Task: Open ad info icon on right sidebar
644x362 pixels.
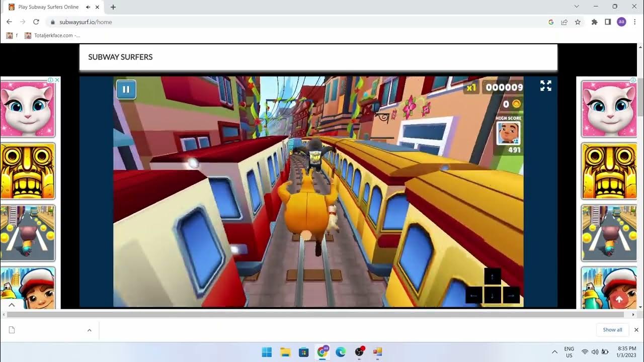Action: click(633, 80)
